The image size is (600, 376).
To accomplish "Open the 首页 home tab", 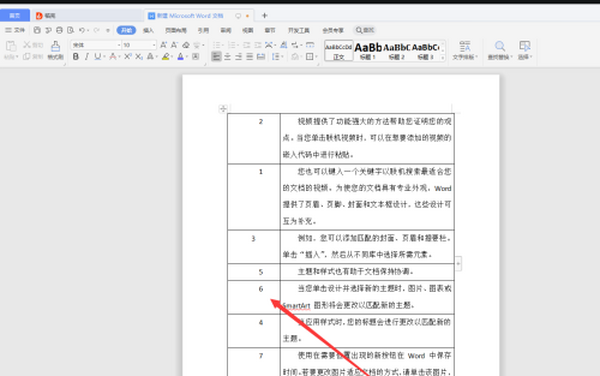I will tap(15, 15).
